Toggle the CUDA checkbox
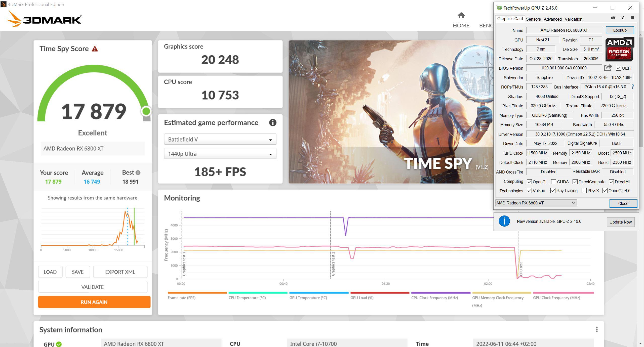644x347 pixels. coord(554,182)
